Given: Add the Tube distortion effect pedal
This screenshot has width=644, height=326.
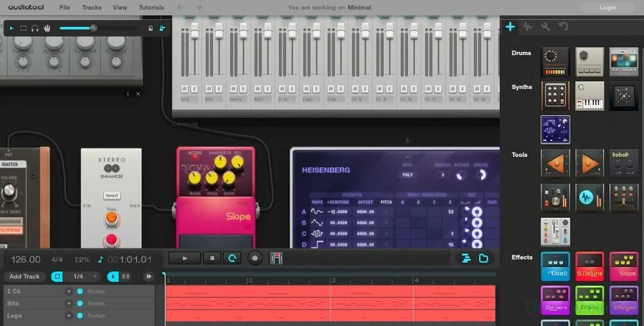Looking at the screenshot, I should tap(555, 266).
